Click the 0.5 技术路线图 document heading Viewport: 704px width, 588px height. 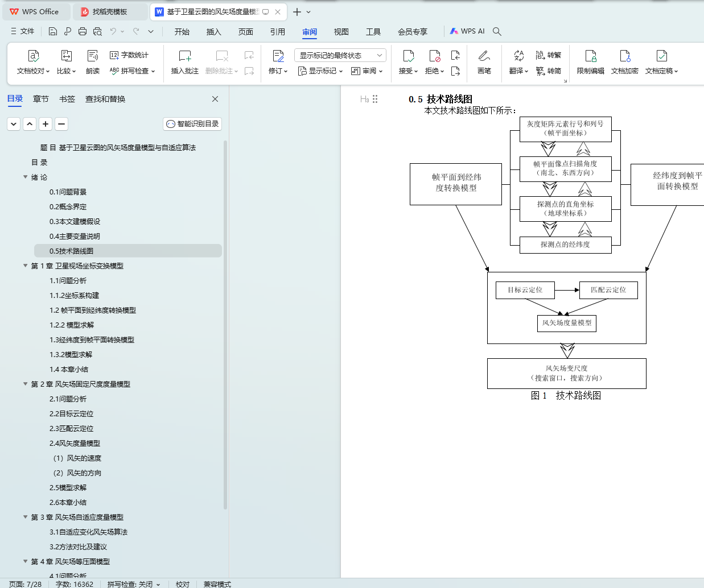click(x=440, y=99)
